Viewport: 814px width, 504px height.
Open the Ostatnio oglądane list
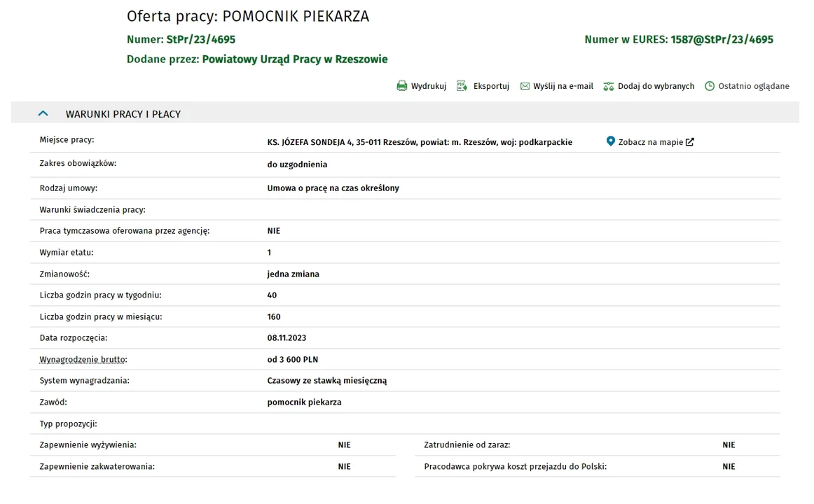pyautogui.click(x=754, y=86)
